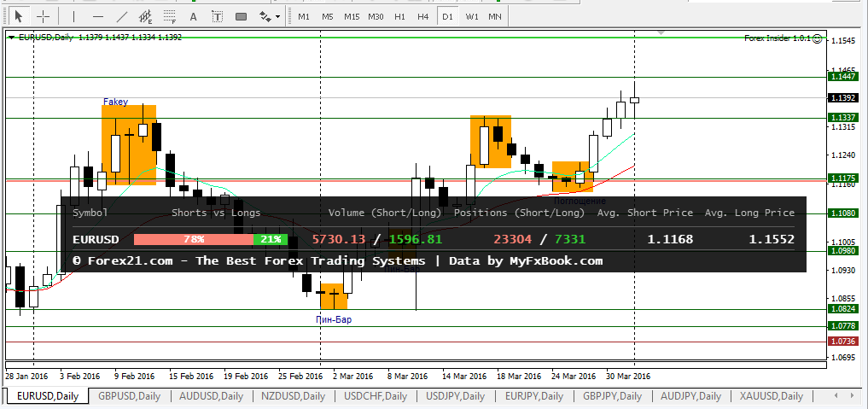Viewport: 868px width, 409px height.
Task: Click long volume value 1596.81
Action: [x=415, y=240]
